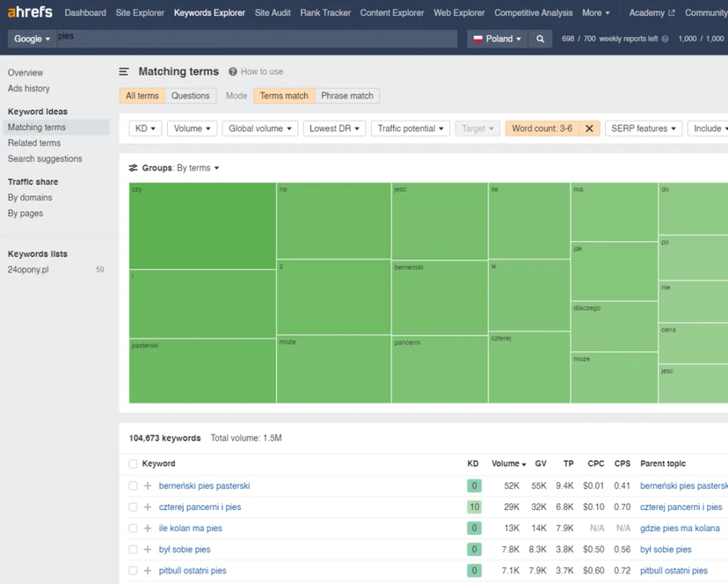Expand the More menu

(x=596, y=13)
